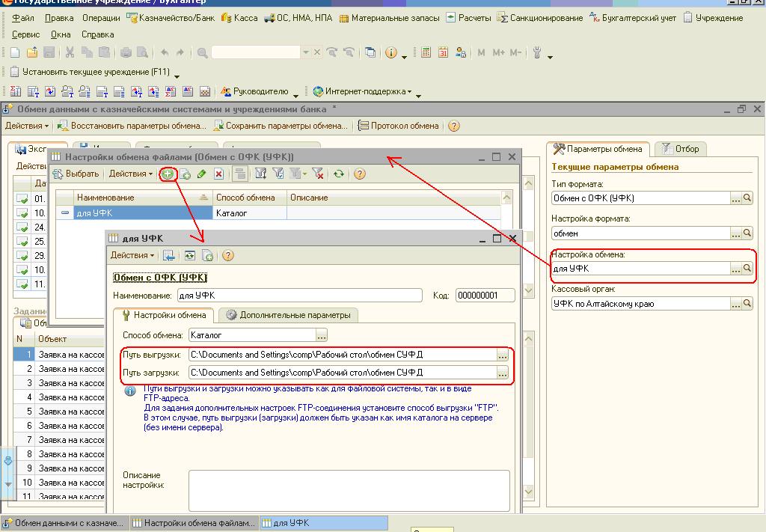Click the green add new item icon
This screenshot has height=532, width=766.
point(168,174)
